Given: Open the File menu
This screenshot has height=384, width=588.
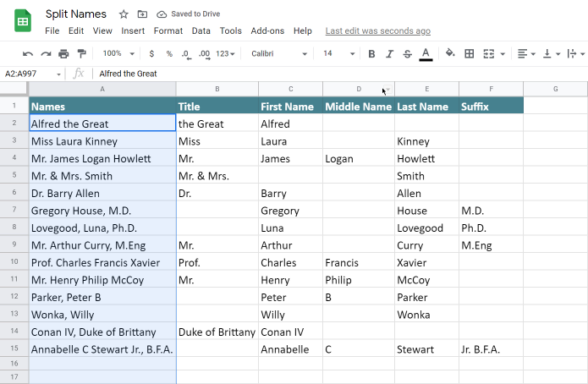Looking at the screenshot, I should (x=52, y=30).
